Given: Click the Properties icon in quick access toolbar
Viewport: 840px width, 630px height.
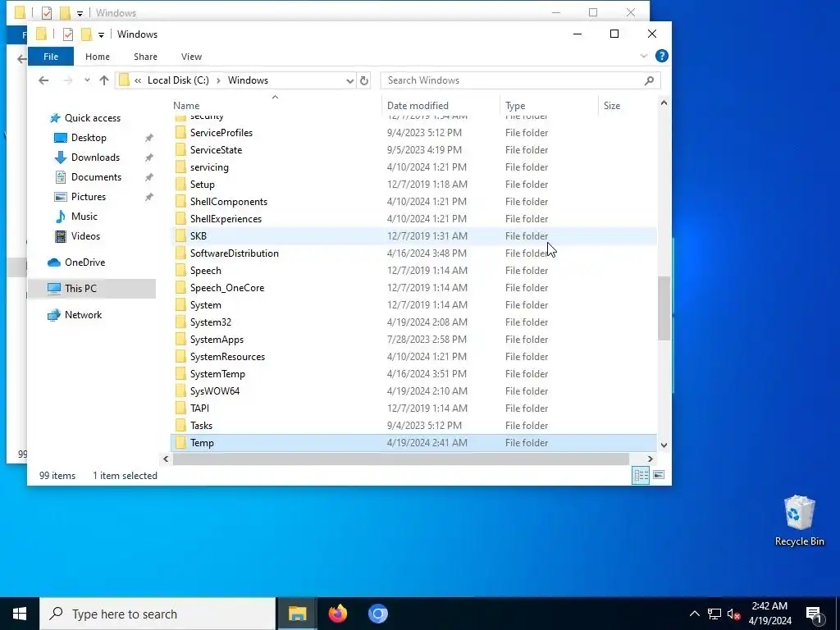Looking at the screenshot, I should (67, 34).
